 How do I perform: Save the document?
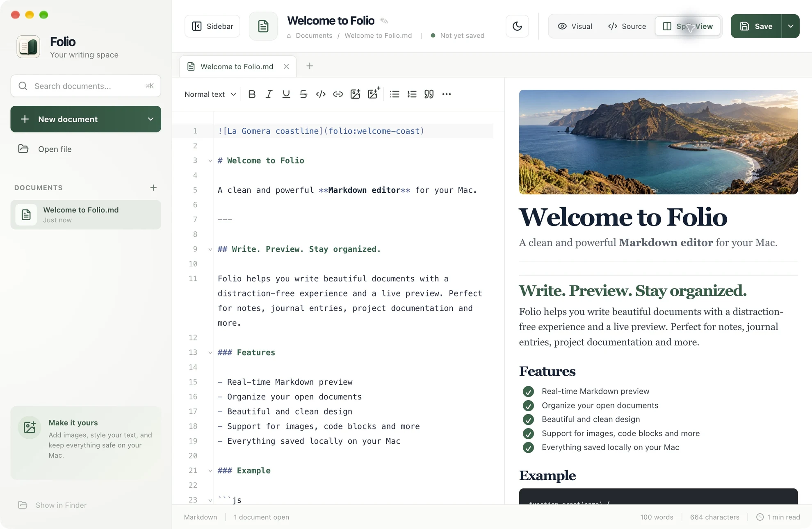[x=756, y=26]
